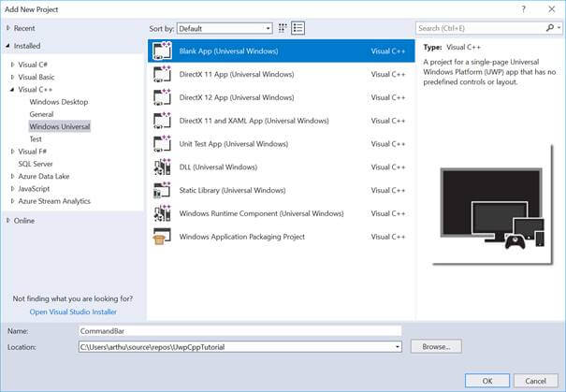Screen dimensions: 566x392
Task: Open the search options dropdown arrow
Action: (559, 28)
